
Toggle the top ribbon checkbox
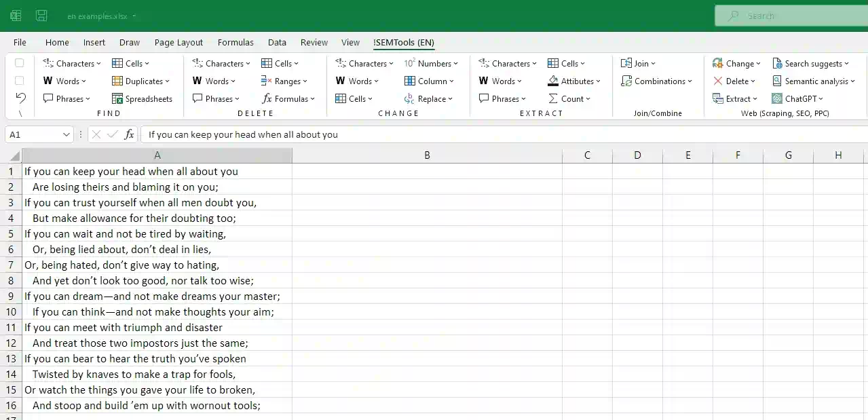coord(20,63)
